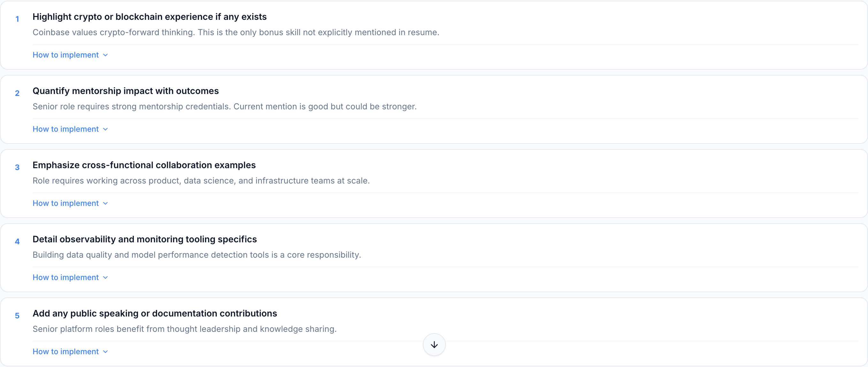
Task: Click the Building data quality description text
Action: pos(196,255)
